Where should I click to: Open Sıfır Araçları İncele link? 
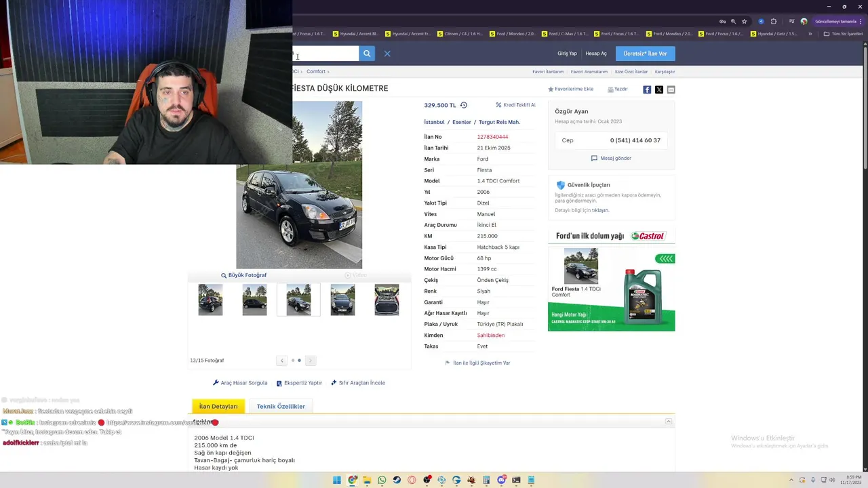tap(358, 383)
